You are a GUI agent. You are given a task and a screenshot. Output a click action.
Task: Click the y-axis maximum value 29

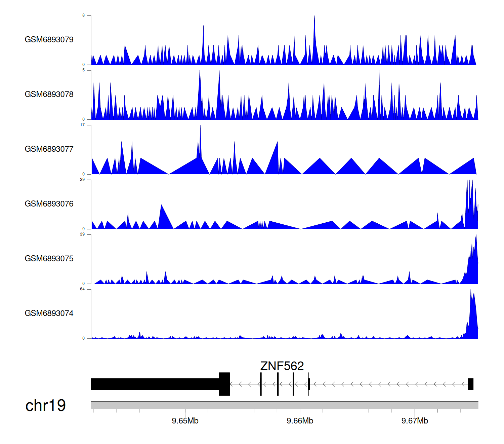tap(82, 180)
